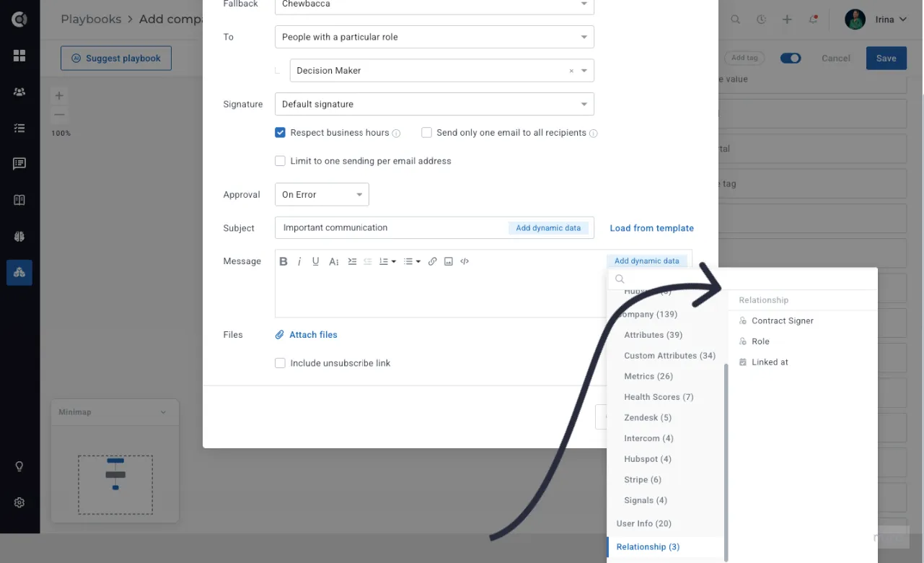Open the book icon in left sidebar
Screen dimensions: 924x563
[19, 200]
